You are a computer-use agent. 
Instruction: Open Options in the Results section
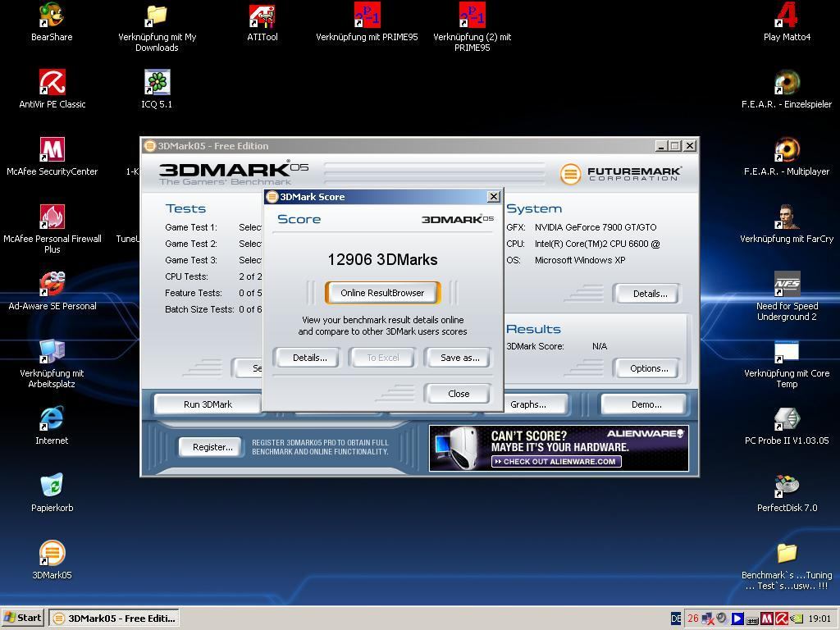tap(646, 368)
